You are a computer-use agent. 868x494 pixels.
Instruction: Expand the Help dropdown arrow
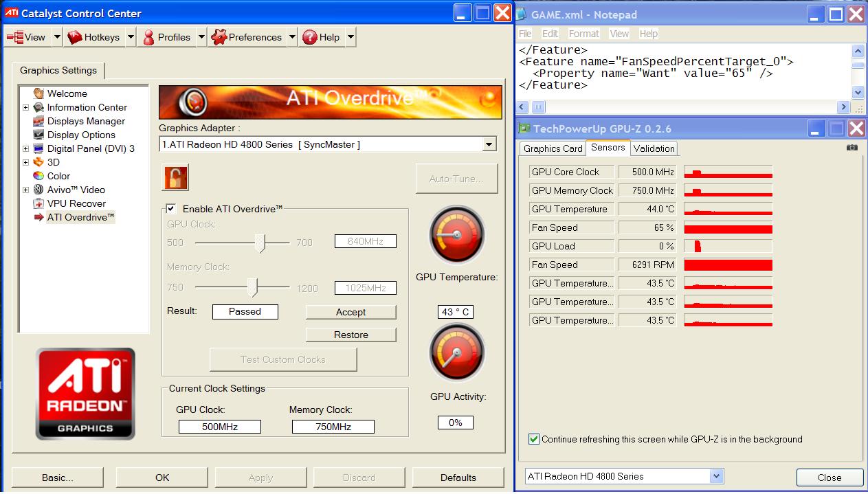pos(350,37)
